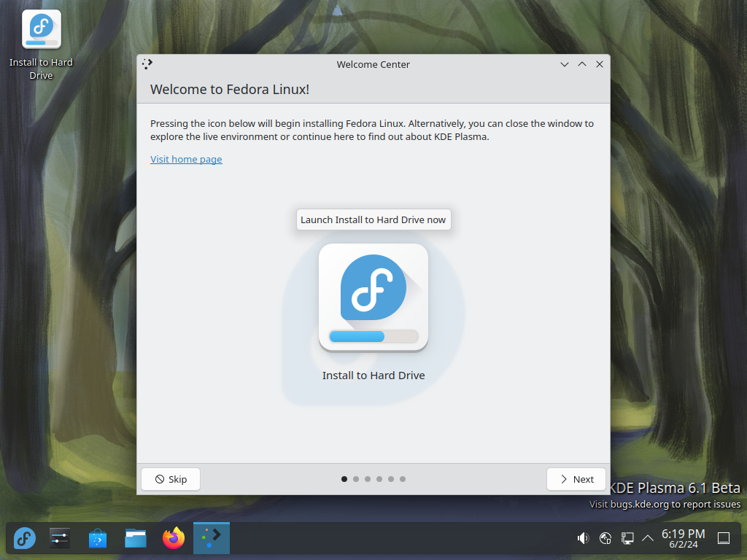Select the first page indicator dot
The width and height of the screenshot is (747, 560).
tap(344, 479)
